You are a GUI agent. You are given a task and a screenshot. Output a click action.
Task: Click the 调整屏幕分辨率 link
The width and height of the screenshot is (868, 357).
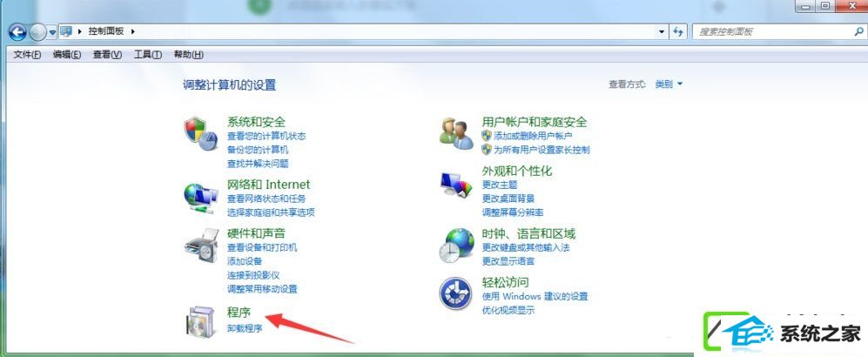pos(513,212)
